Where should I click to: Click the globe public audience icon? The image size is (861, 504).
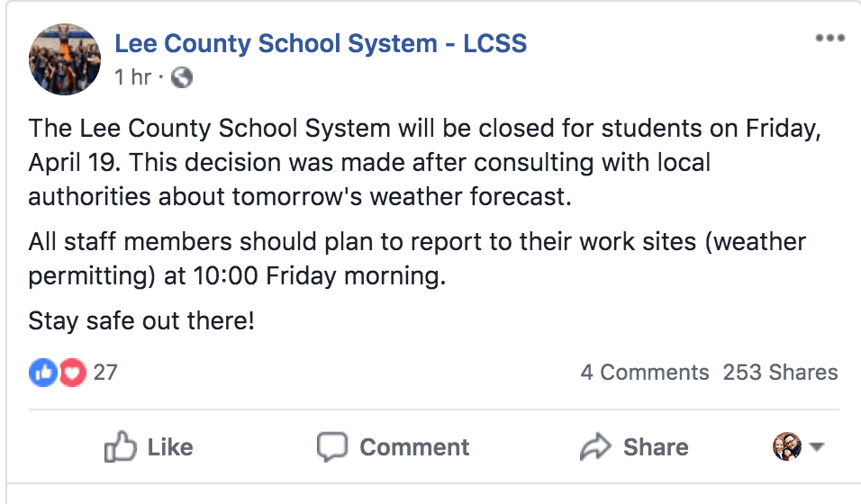click(x=182, y=77)
